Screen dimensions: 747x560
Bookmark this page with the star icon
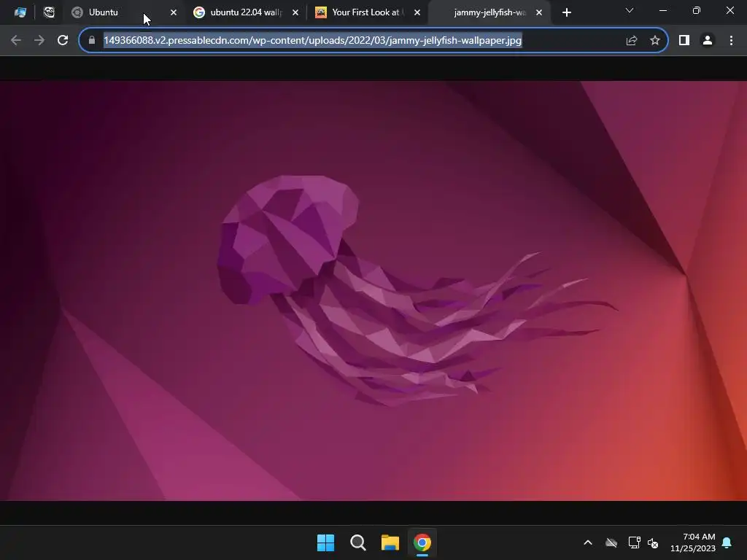[x=655, y=41]
